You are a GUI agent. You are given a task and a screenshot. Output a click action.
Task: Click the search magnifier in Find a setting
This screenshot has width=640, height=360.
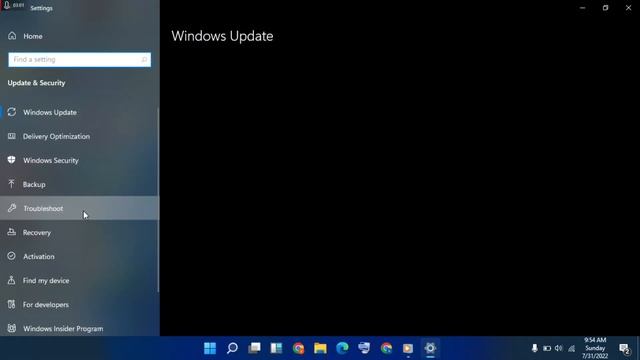(x=144, y=60)
